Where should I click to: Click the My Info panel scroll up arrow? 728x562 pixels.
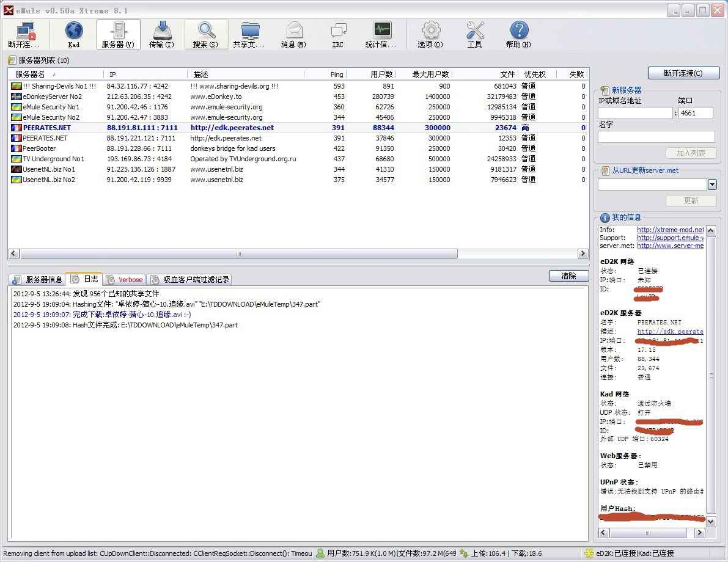coord(710,230)
